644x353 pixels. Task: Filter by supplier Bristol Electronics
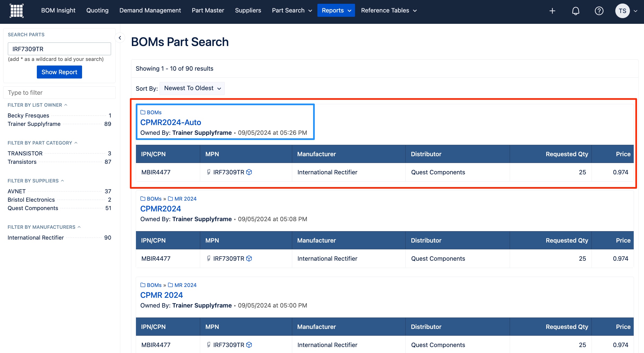tap(59, 200)
